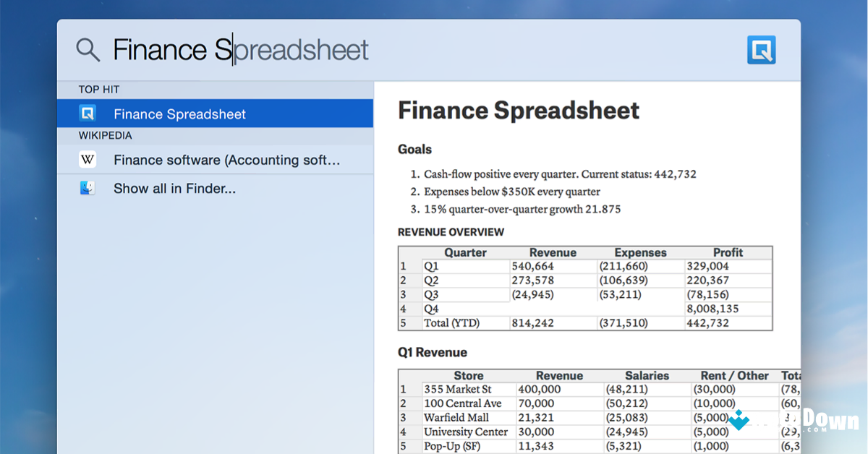Select the Total (YTD) row label
Image resolution: width=868 pixels, height=454 pixels.
pos(451,323)
